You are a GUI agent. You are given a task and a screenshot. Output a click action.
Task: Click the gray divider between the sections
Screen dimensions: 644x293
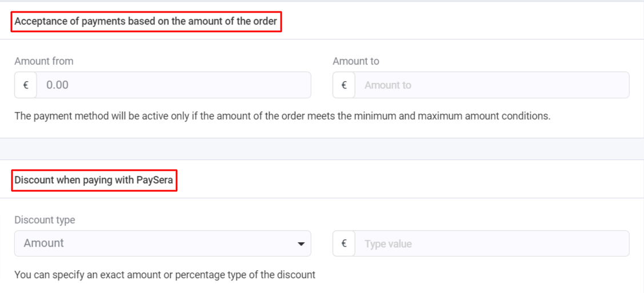[322, 148]
